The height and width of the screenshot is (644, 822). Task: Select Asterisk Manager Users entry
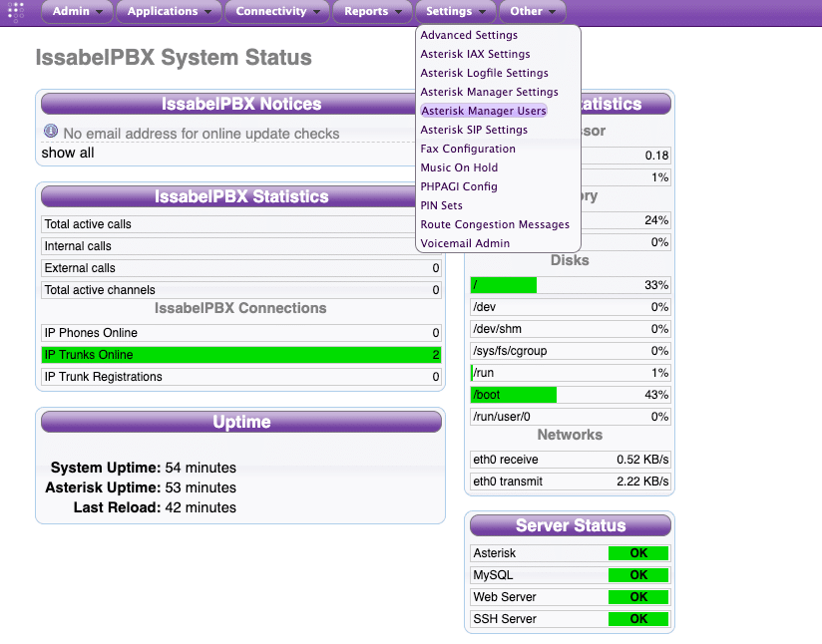click(483, 111)
